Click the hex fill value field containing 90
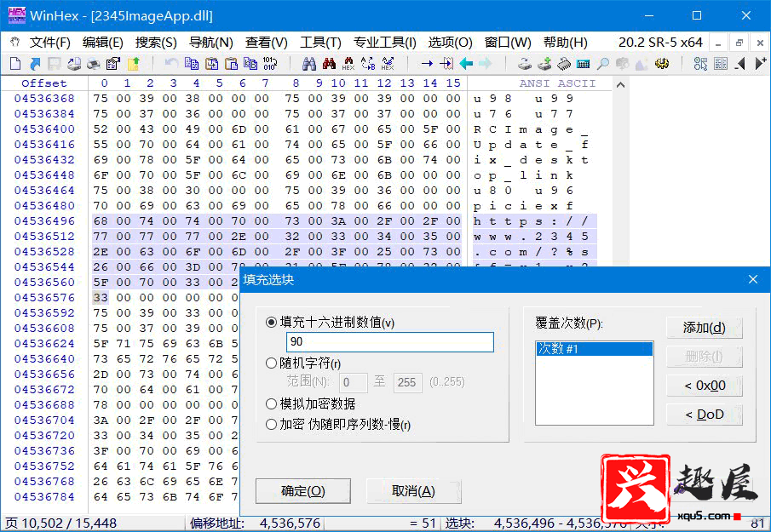771x532 pixels. pos(390,342)
